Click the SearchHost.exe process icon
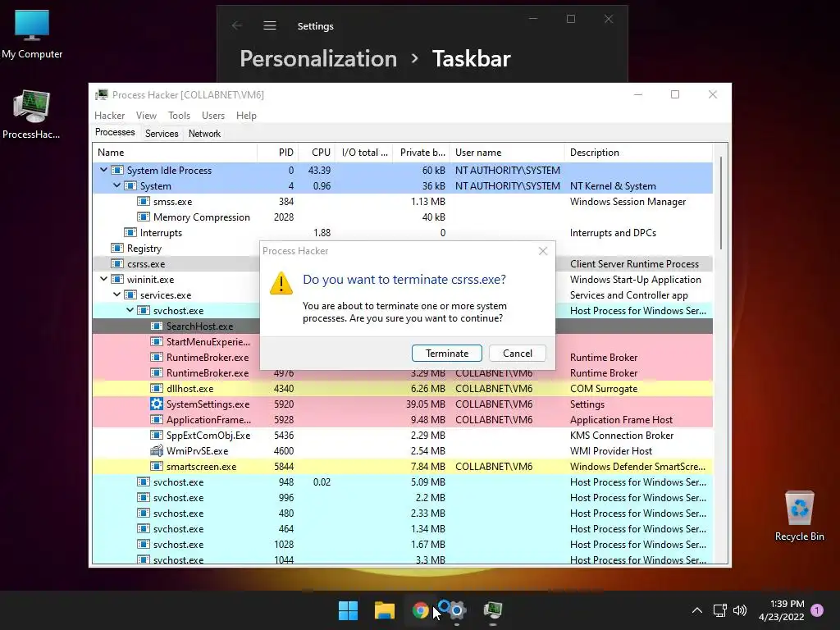Image resolution: width=840 pixels, height=630 pixels. 157,326
